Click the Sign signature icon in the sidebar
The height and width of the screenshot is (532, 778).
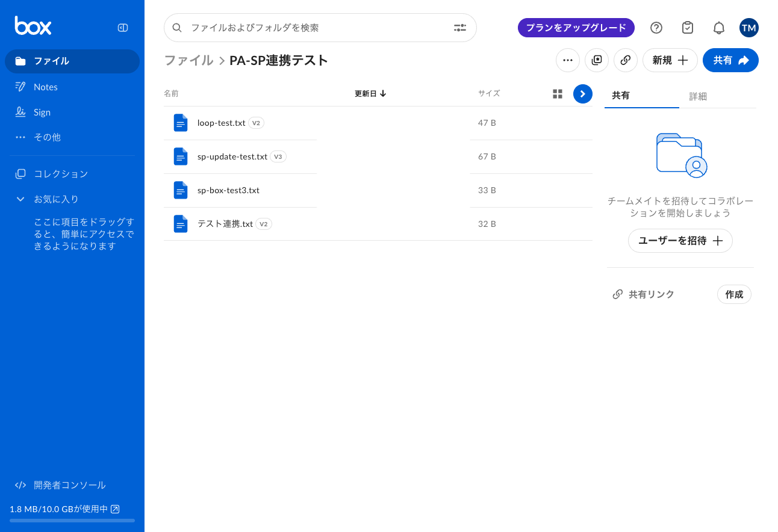(x=20, y=112)
